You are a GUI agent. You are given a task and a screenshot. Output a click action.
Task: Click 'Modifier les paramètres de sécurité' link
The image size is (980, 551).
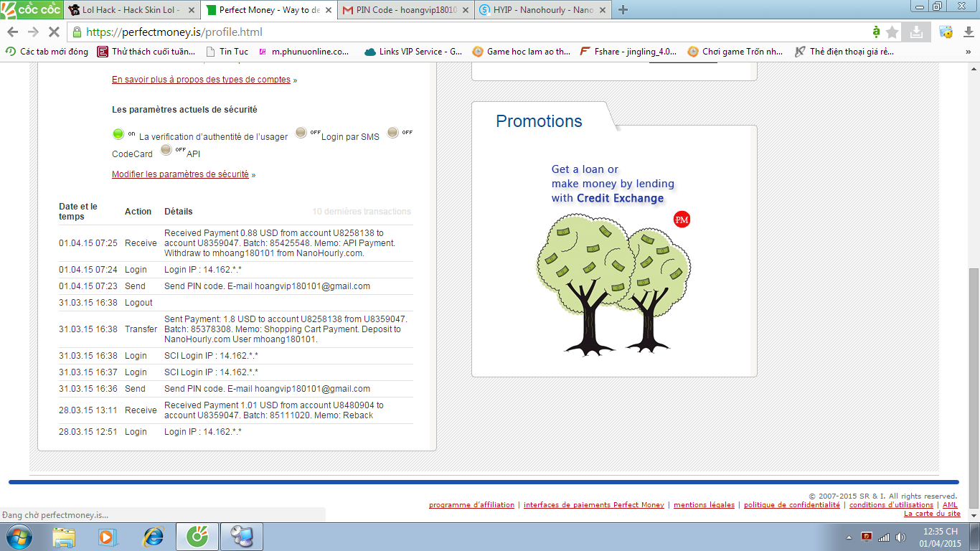[x=180, y=174]
